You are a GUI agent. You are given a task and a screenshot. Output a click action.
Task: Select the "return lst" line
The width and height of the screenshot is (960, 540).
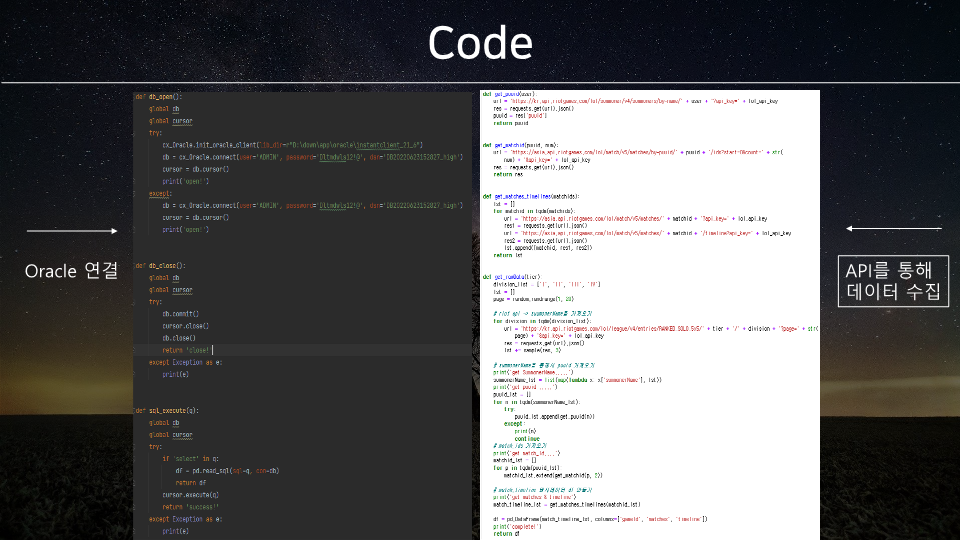[508, 255]
